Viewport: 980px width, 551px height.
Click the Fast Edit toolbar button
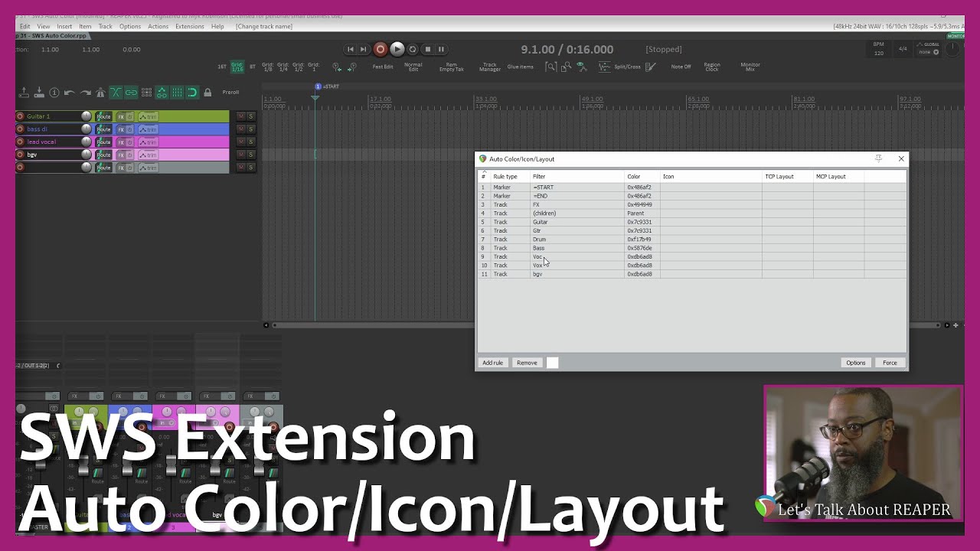[383, 67]
